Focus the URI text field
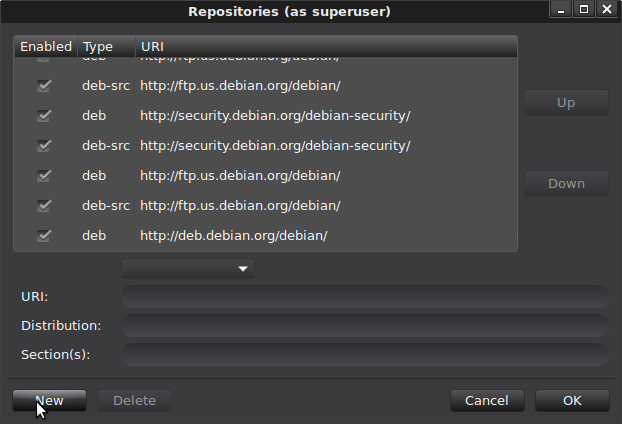The width and height of the screenshot is (622, 424). (x=364, y=296)
